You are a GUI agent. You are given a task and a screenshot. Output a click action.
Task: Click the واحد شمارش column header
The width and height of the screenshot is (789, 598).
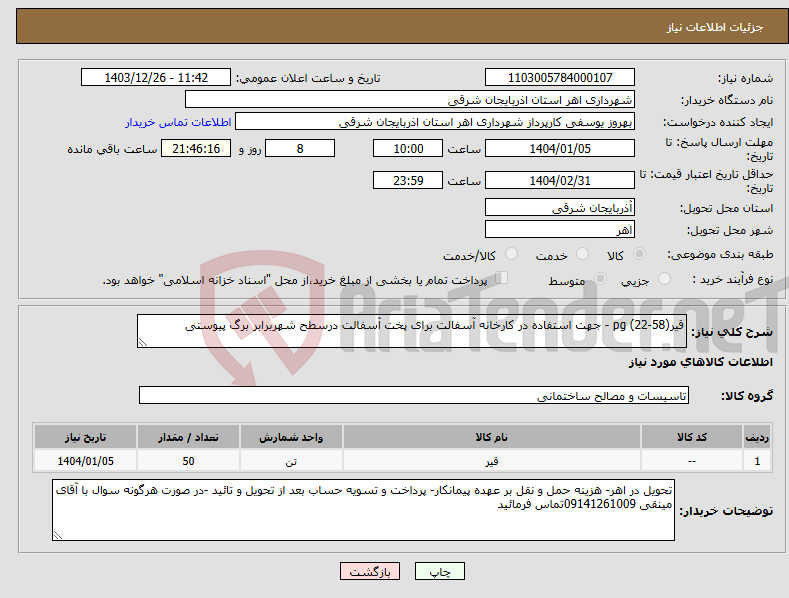click(291, 437)
